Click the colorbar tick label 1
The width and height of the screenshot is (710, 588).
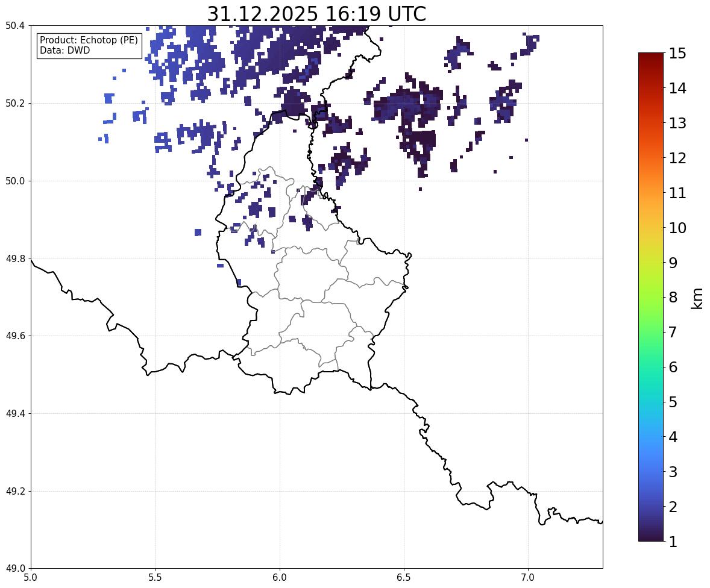click(x=673, y=542)
